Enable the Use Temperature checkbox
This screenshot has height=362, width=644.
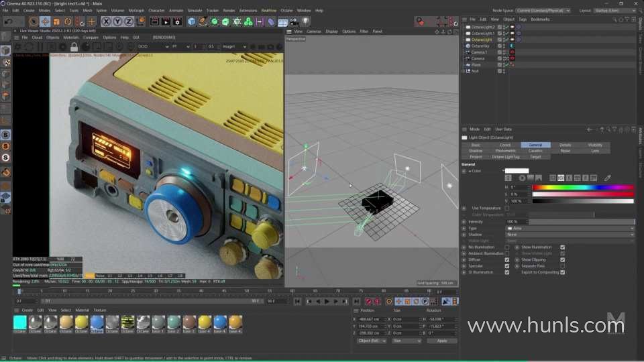(506, 208)
